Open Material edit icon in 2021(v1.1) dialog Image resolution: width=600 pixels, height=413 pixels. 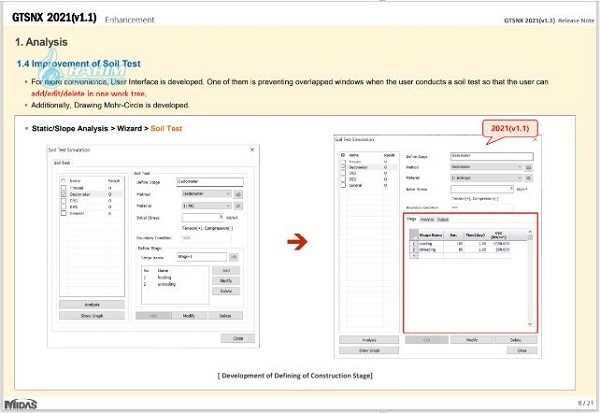(528, 178)
